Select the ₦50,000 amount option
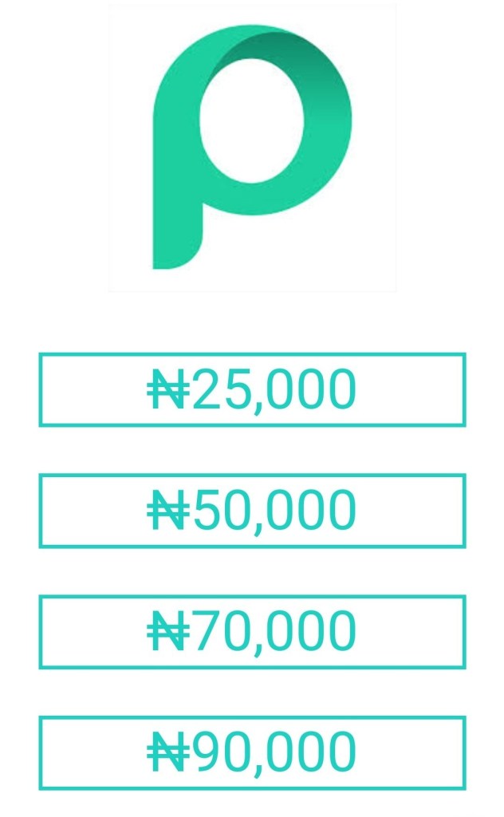The image size is (504, 817). pyautogui.click(x=252, y=511)
